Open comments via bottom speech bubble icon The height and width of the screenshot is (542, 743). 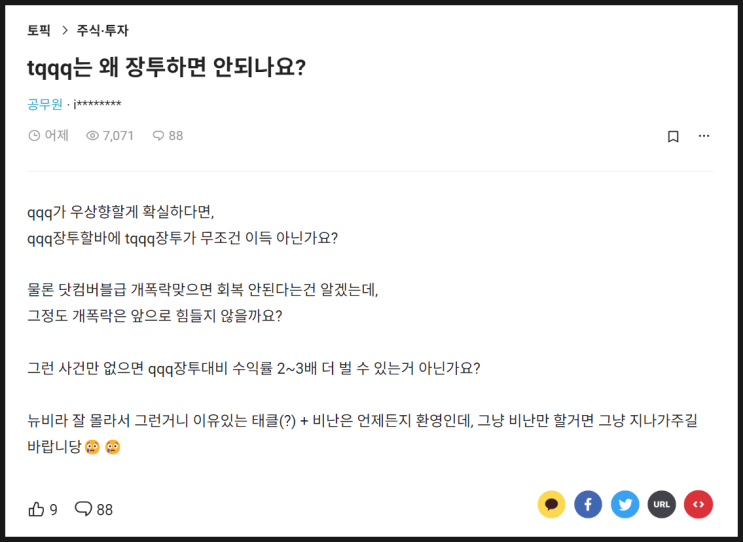(x=83, y=509)
